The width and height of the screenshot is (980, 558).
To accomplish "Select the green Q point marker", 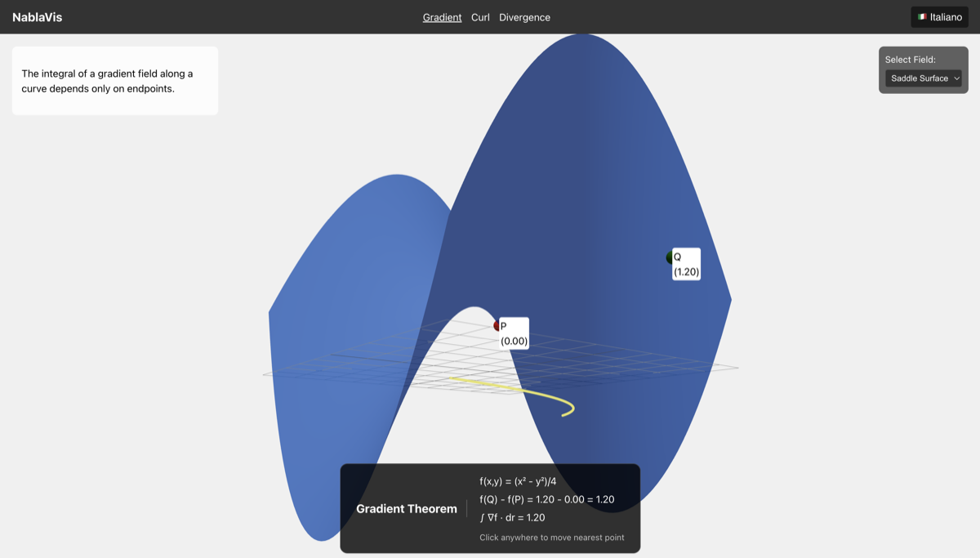I will [670, 257].
